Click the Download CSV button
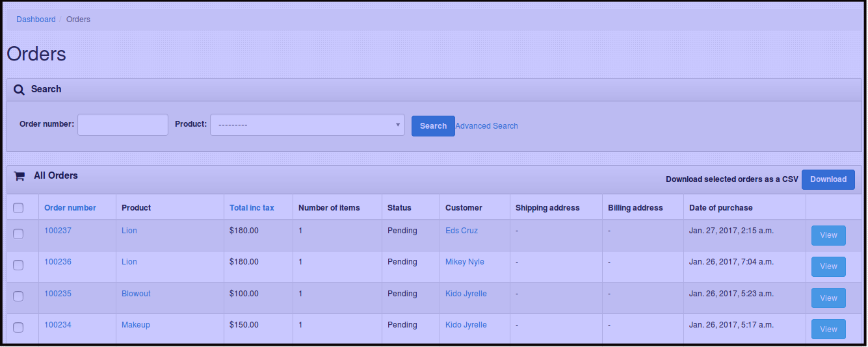Screen dimensions: 868x347 click(828, 179)
